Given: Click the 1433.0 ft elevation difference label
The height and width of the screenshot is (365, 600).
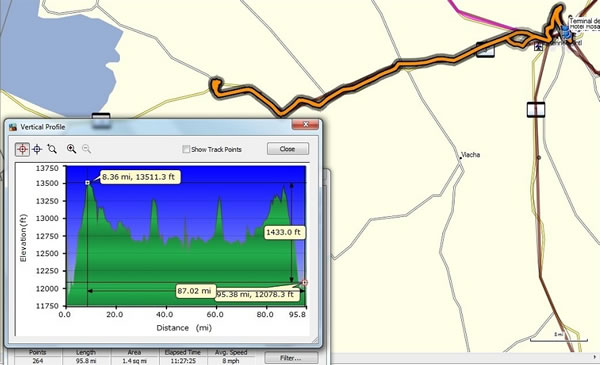Looking at the screenshot, I should coord(283,232).
